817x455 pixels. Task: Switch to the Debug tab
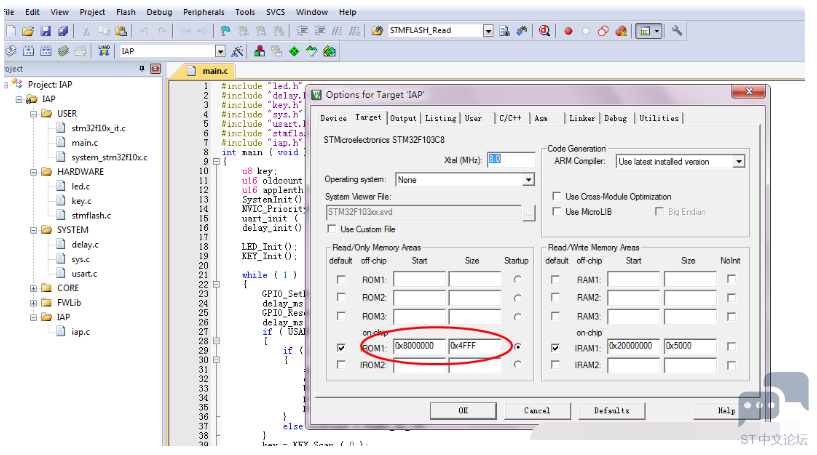615,118
